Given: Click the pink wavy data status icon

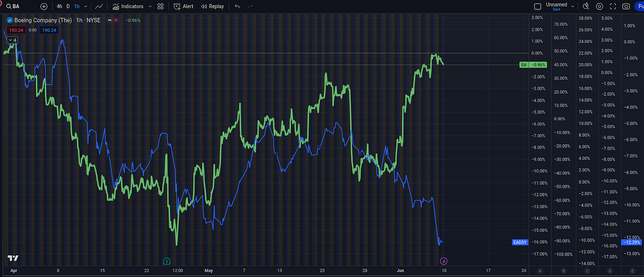Looking at the screenshot, I should coord(116,20).
